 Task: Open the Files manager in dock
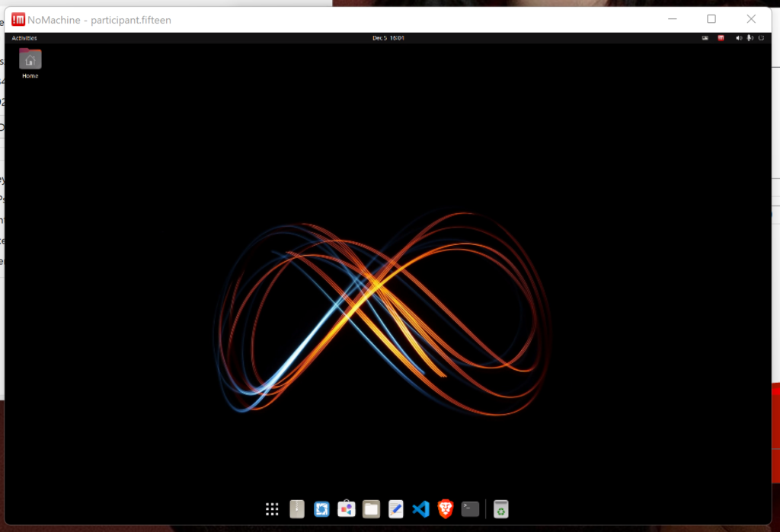coord(371,509)
